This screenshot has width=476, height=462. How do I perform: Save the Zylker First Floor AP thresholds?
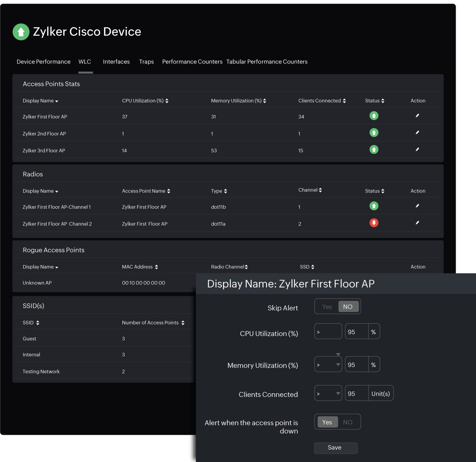click(336, 448)
